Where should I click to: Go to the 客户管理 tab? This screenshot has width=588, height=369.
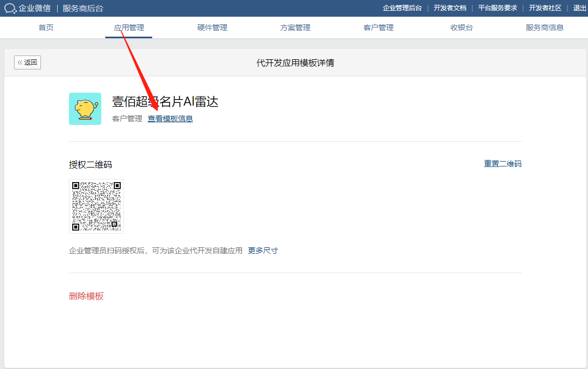coord(378,27)
